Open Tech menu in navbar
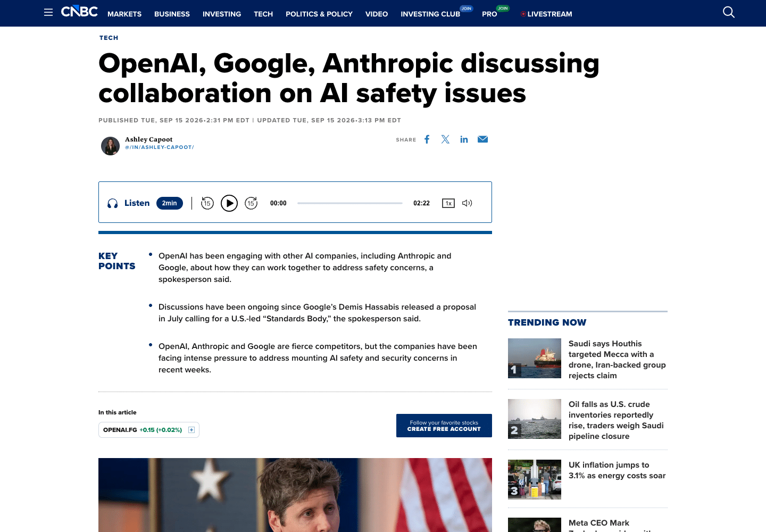The image size is (766, 532). click(x=263, y=14)
